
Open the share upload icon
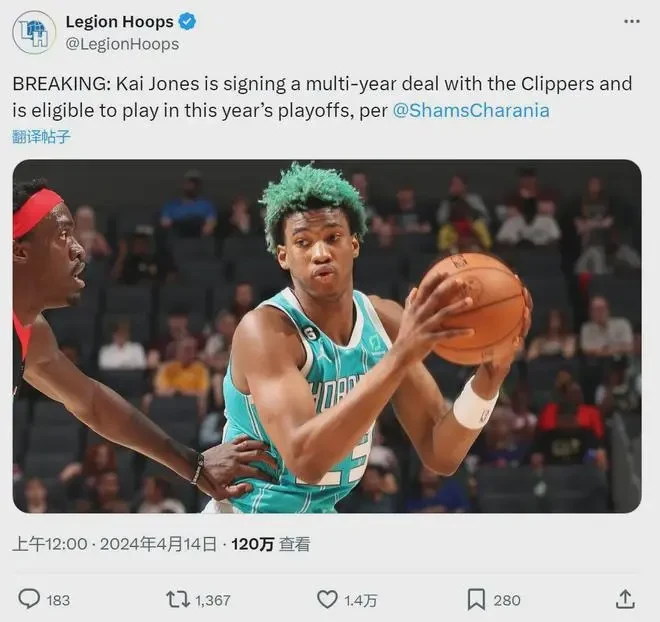[625, 599]
